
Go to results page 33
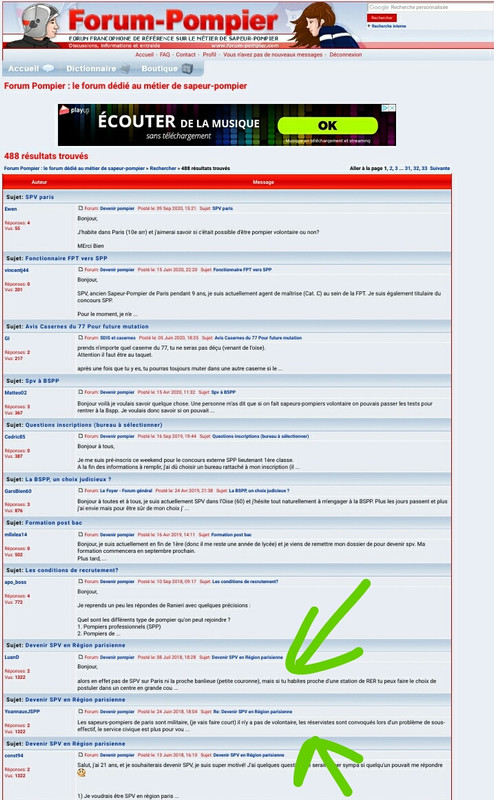tap(424, 168)
